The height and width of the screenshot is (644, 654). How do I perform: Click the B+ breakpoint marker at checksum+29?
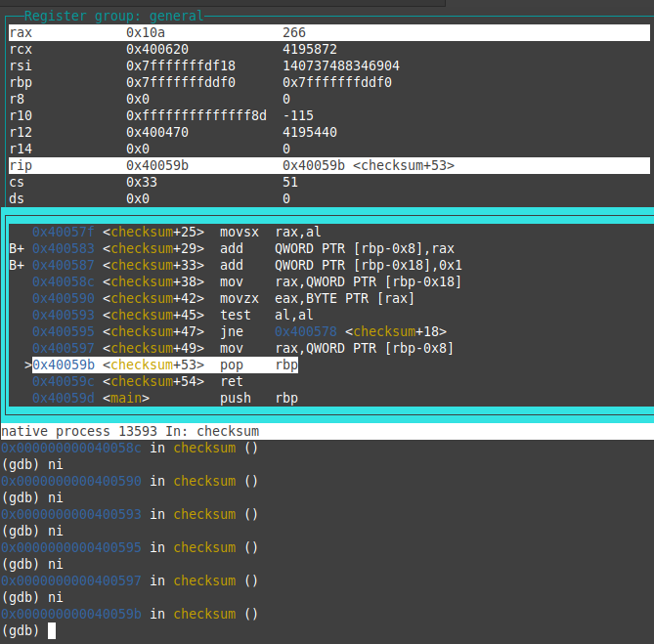coord(17,248)
